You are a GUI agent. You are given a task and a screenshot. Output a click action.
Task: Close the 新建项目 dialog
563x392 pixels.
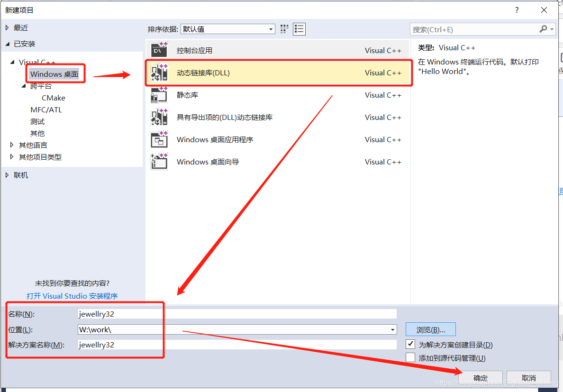coord(544,10)
